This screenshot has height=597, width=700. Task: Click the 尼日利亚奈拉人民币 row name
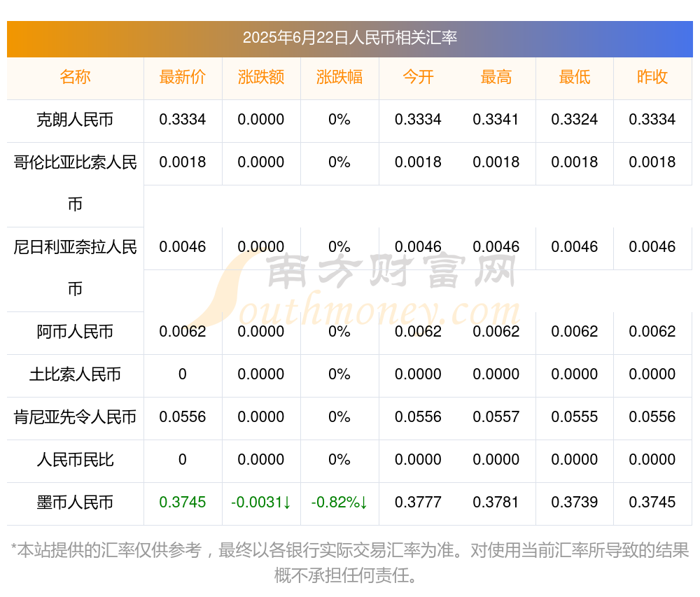[75, 268]
